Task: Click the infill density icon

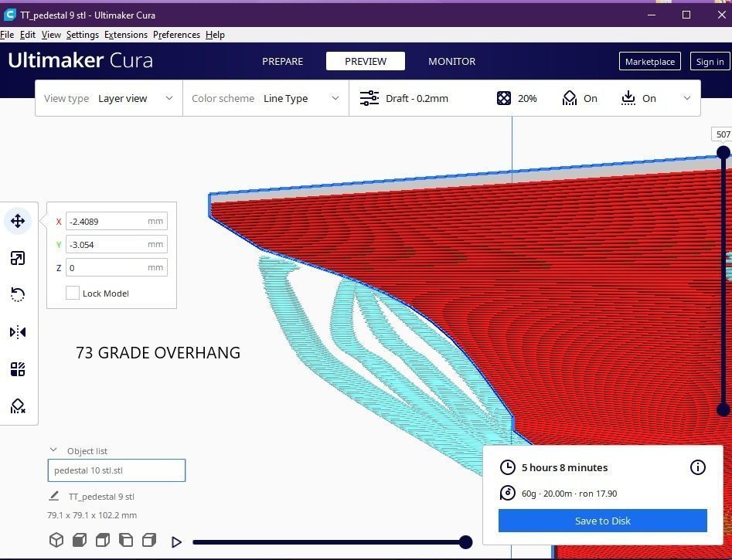Action: pyautogui.click(x=504, y=98)
